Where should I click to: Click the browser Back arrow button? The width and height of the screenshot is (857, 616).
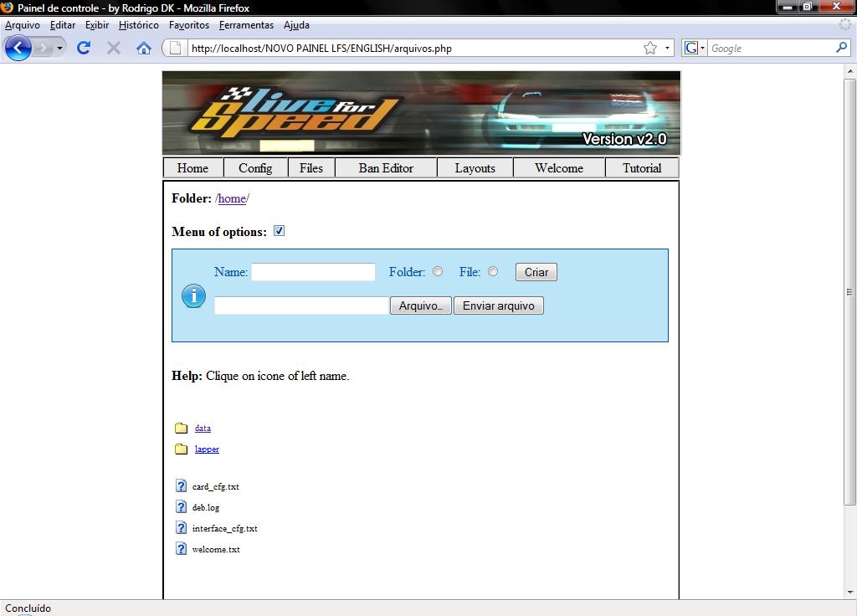pos(18,48)
